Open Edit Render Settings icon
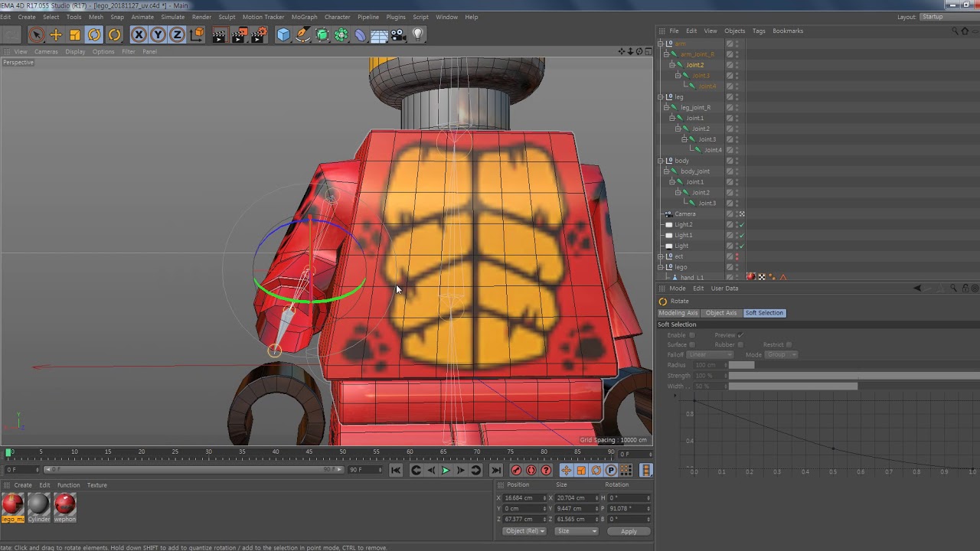Image resolution: width=980 pixels, height=551 pixels. (x=260, y=34)
